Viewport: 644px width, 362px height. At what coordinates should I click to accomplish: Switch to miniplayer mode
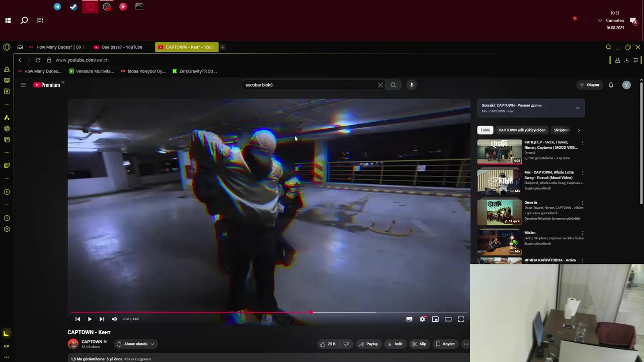tap(435, 319)
